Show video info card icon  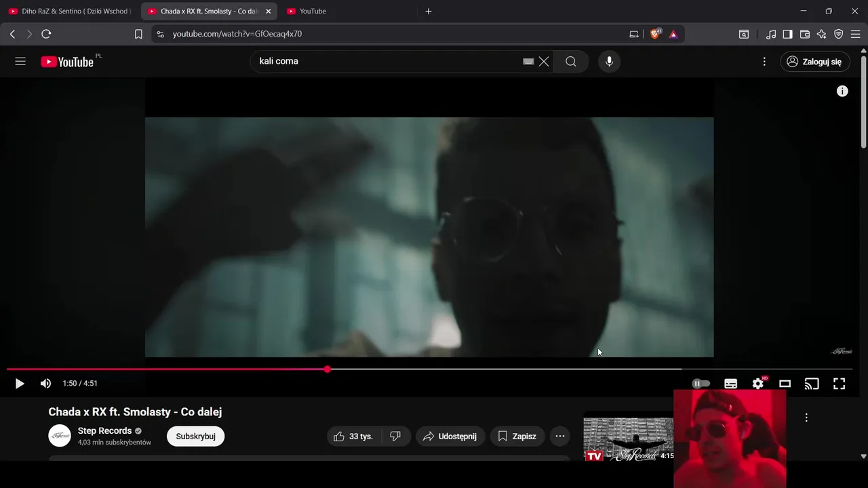842,91
